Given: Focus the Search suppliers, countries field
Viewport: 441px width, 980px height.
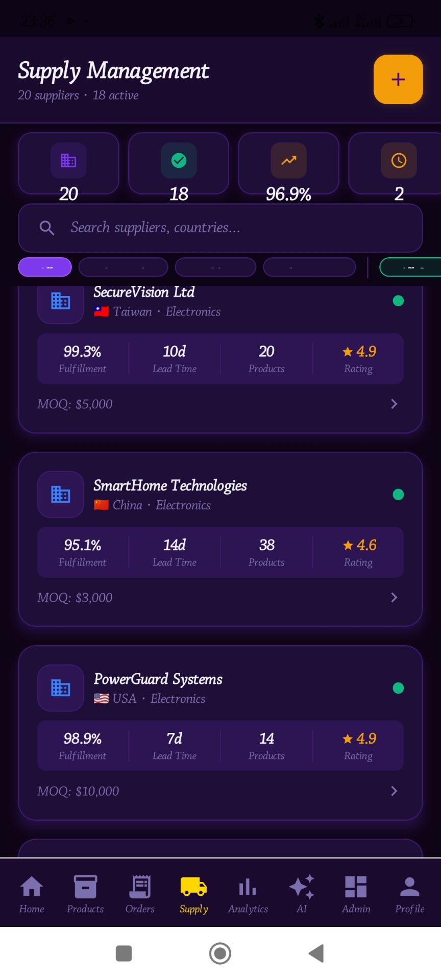Looking at the screenshot, I should click(x=235, y=228).
